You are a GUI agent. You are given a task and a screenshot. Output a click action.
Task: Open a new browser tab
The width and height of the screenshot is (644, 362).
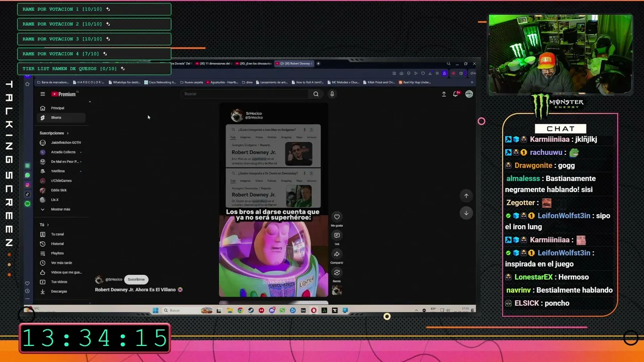(318, 63)
